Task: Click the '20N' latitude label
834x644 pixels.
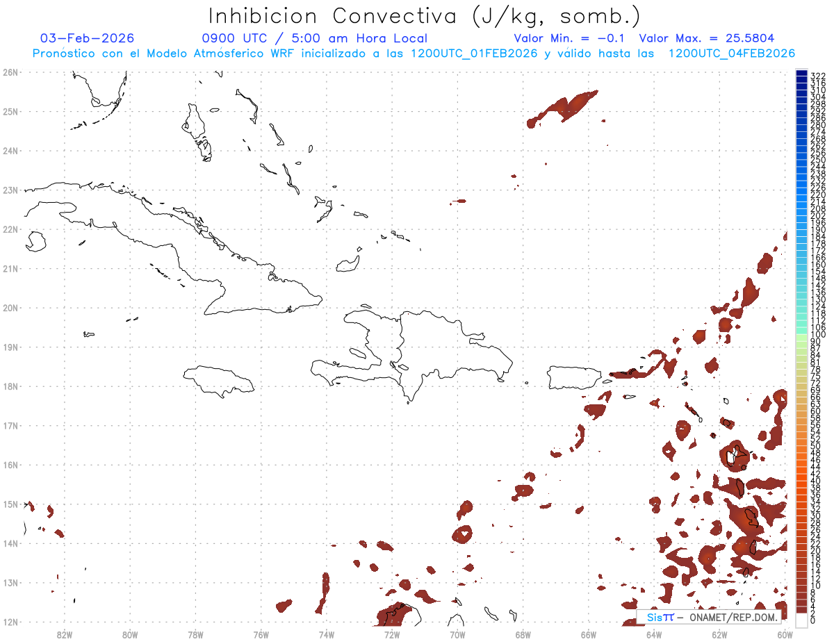Action: tap(10, 308)
